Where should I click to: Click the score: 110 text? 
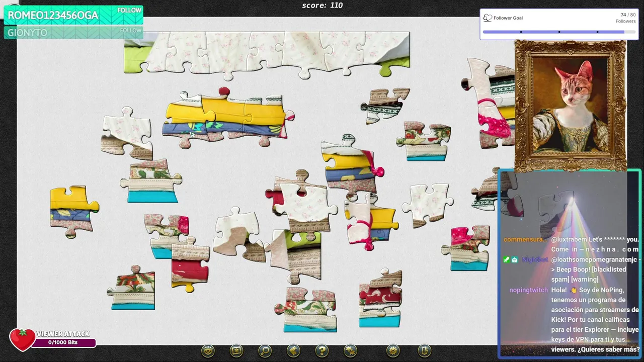coord(322,6)
